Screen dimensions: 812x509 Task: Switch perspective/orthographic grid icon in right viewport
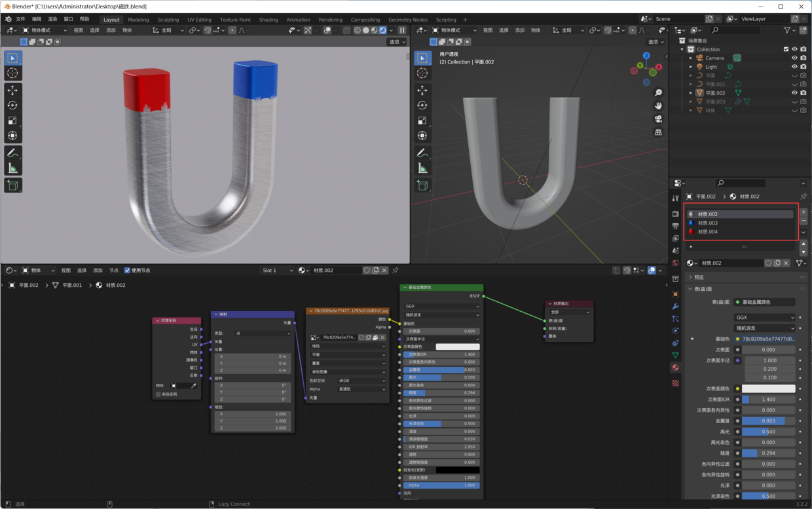(658, 132)
